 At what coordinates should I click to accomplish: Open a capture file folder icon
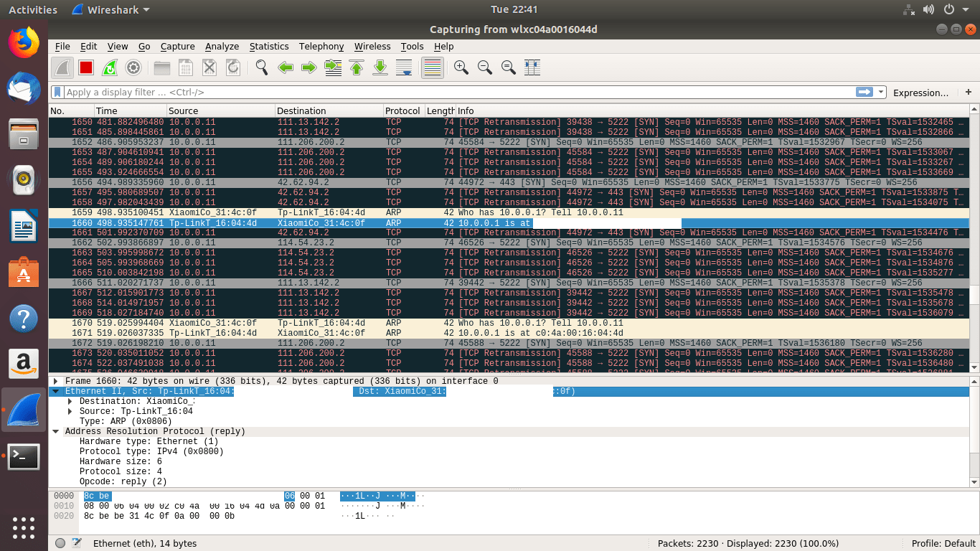pos(162,67)
